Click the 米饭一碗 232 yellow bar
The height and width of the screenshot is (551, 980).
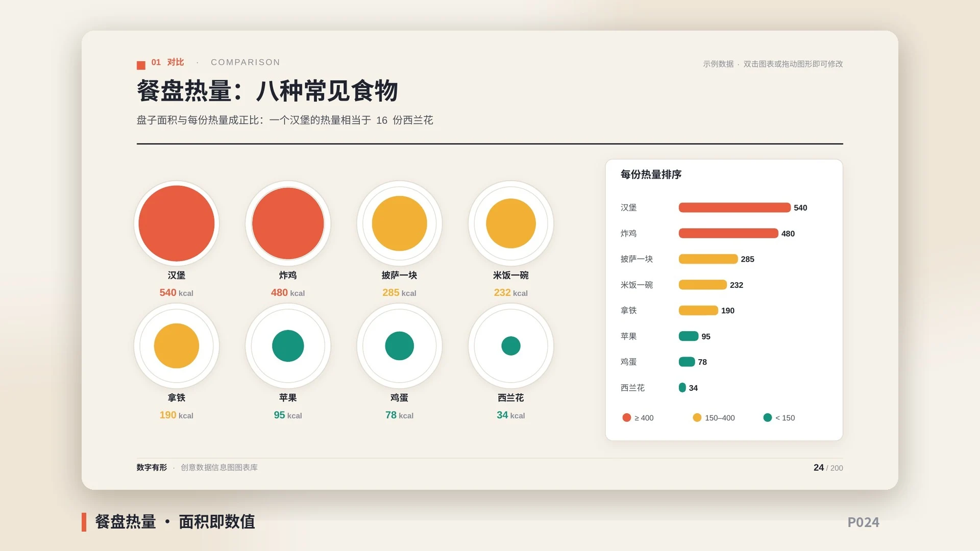tap(703, 285)
